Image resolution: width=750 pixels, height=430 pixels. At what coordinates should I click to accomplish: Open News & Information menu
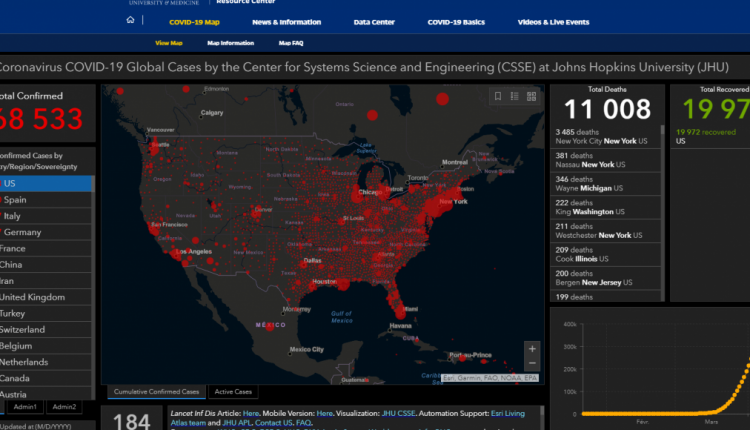coord(287,22)
